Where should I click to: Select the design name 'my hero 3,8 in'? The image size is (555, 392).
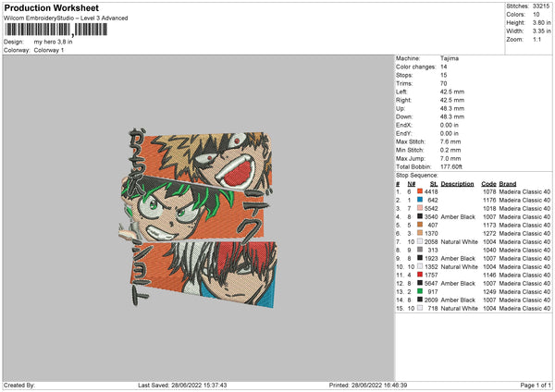[x=53, y=42]
